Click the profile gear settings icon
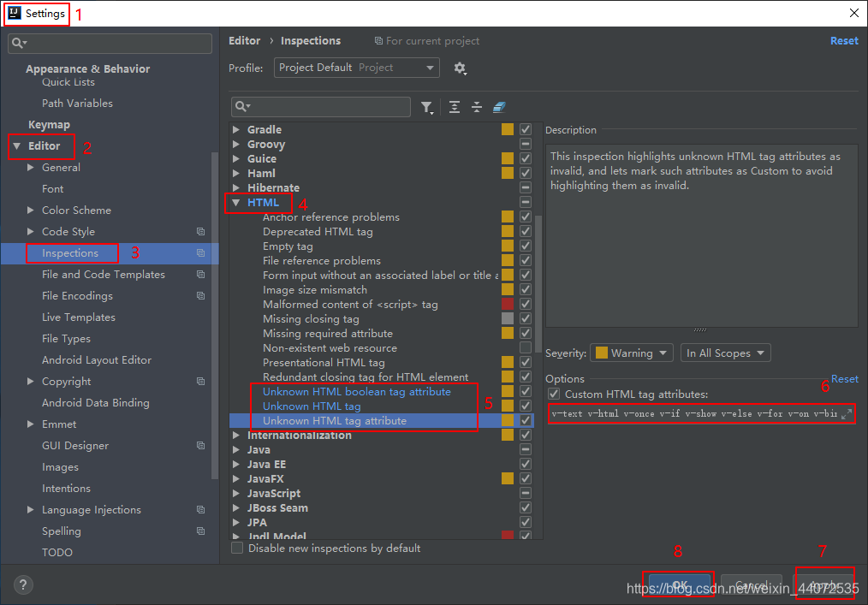868x605 pixels. click(460, 68)
